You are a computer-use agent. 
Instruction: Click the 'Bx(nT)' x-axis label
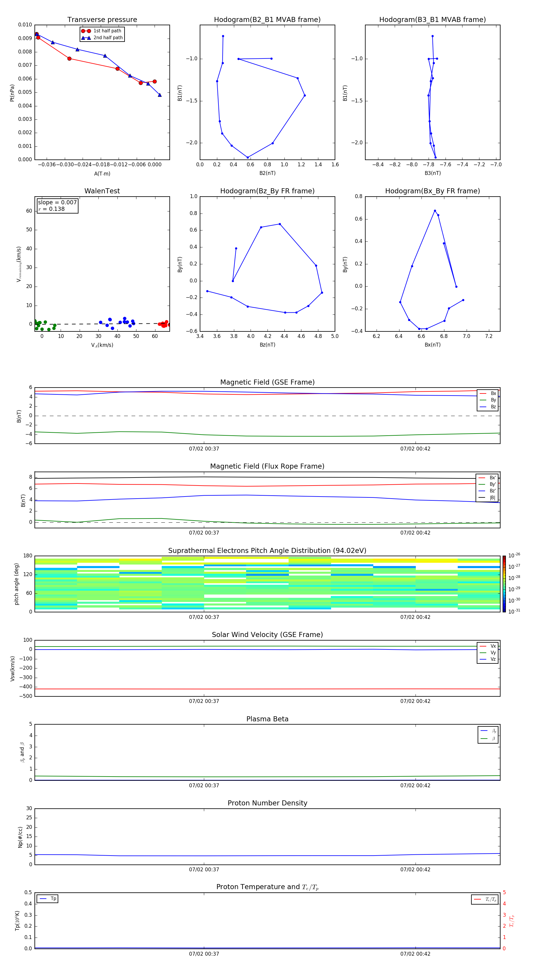pos(432,345)
